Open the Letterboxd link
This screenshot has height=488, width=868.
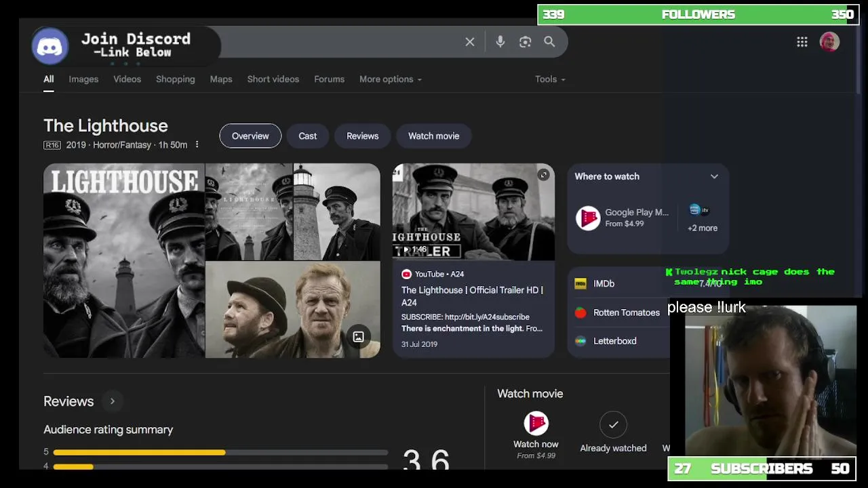[615, 341]
